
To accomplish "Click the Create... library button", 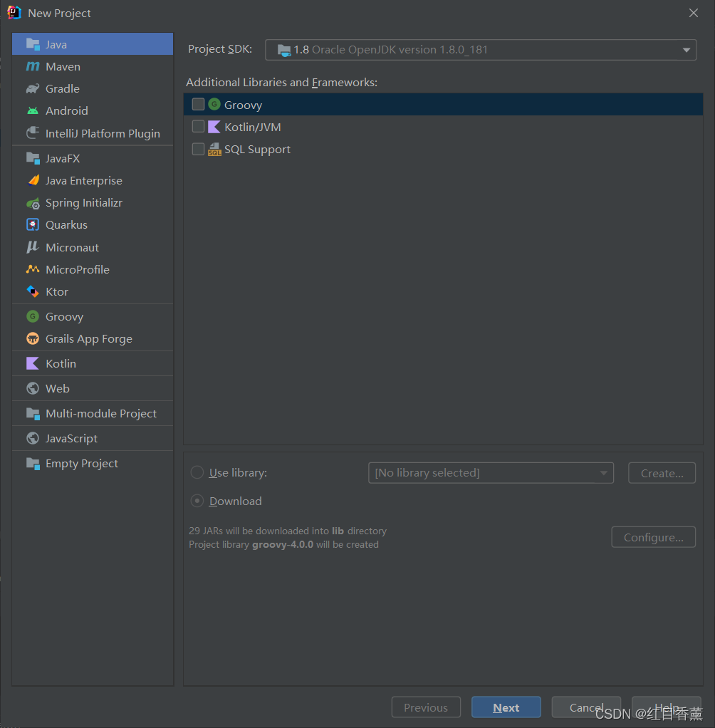I will click(x=662, y=473).
